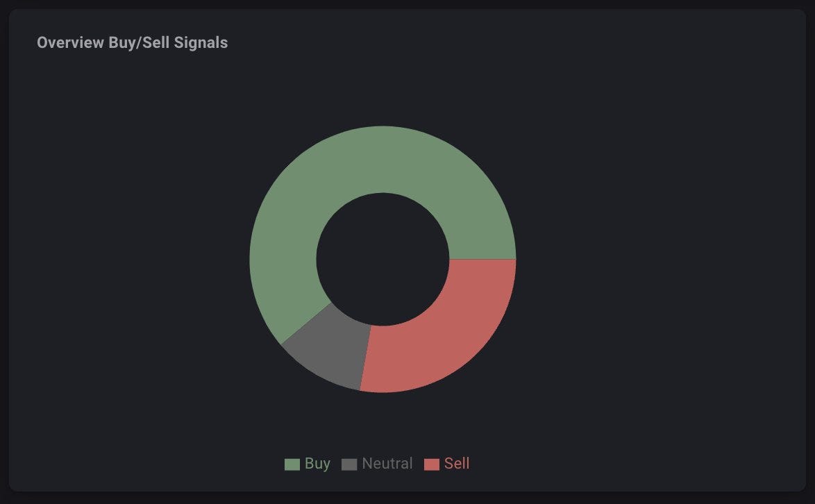Click the border between Buy and Neutral segments
The height and width of the screenshot is (504, 815).
(x=306, y=323)
